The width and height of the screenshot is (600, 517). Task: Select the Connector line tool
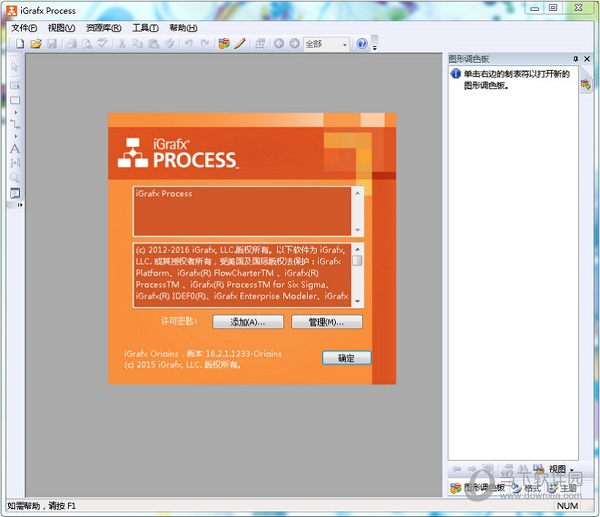pyautogui.click(x=15, y=124)
